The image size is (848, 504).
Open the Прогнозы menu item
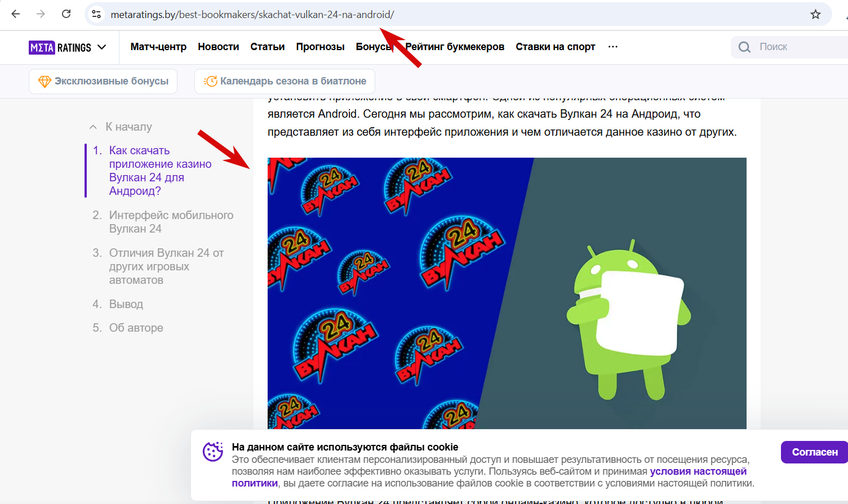coord(320,47)
